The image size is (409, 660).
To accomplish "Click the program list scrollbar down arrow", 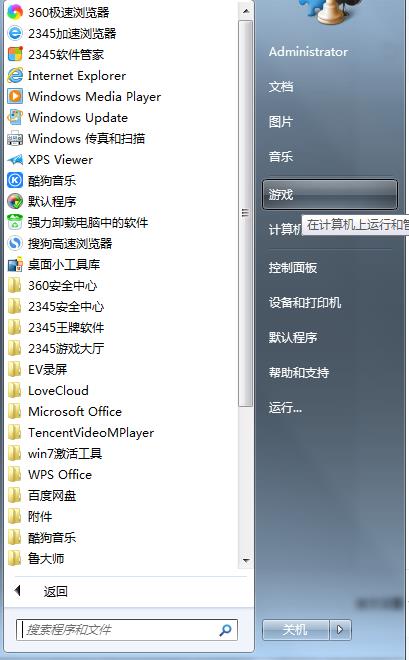I will click(246, 561).
